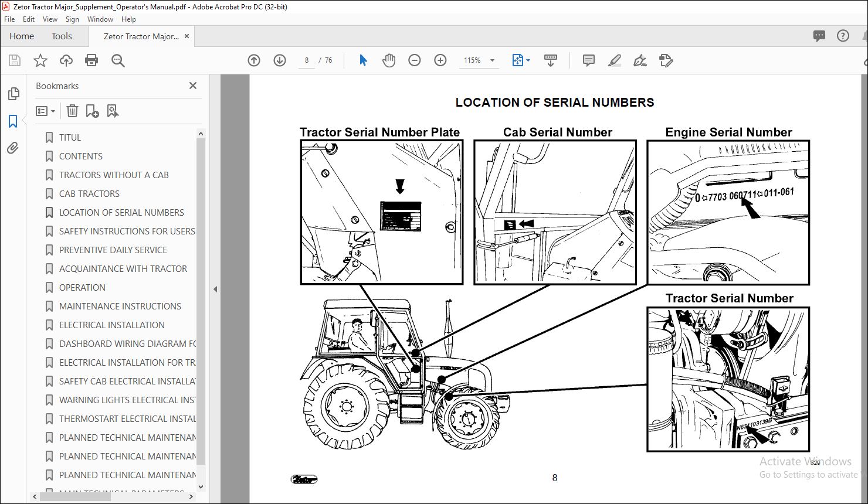Click the page number input field
Screen dimensions: 868x504
tap(306, 60)
